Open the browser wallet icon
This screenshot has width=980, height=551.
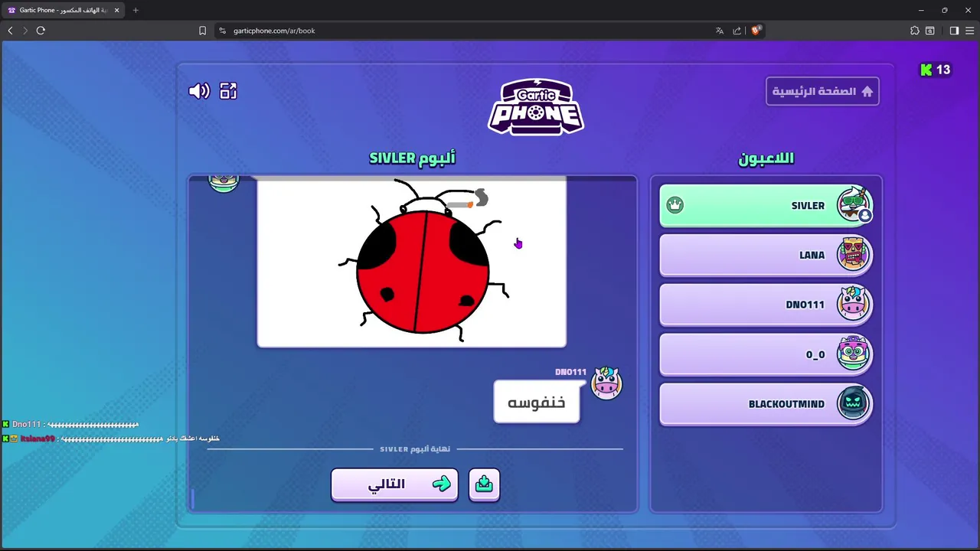[x=930, y=31]
